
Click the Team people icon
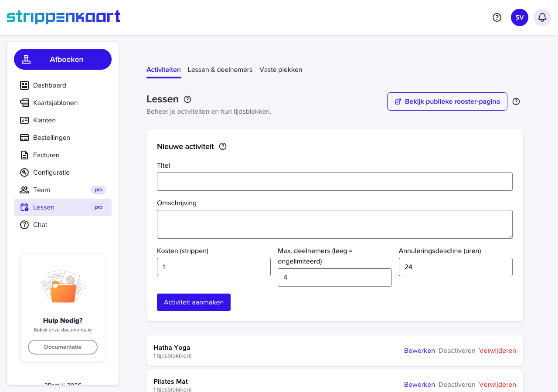point(24,190)
